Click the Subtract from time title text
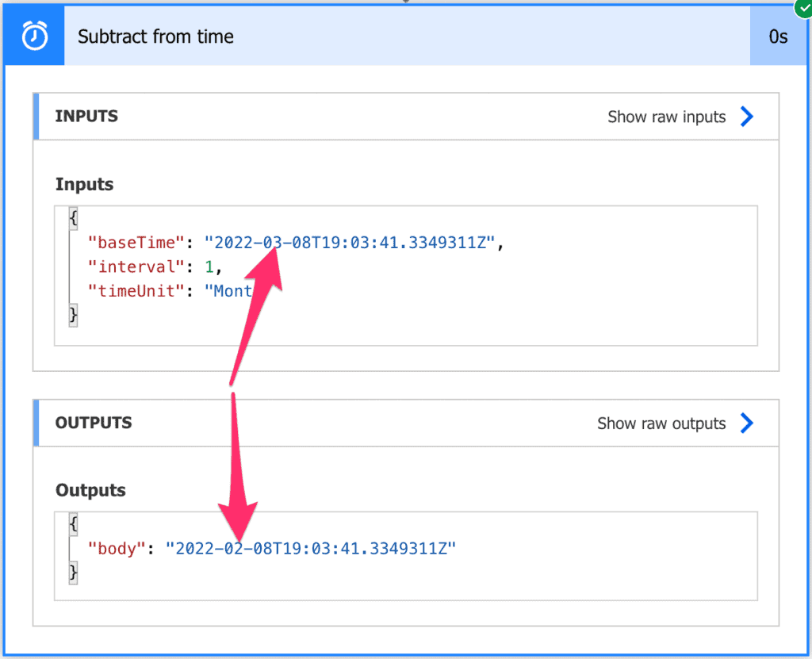 (x=155, y=36)
